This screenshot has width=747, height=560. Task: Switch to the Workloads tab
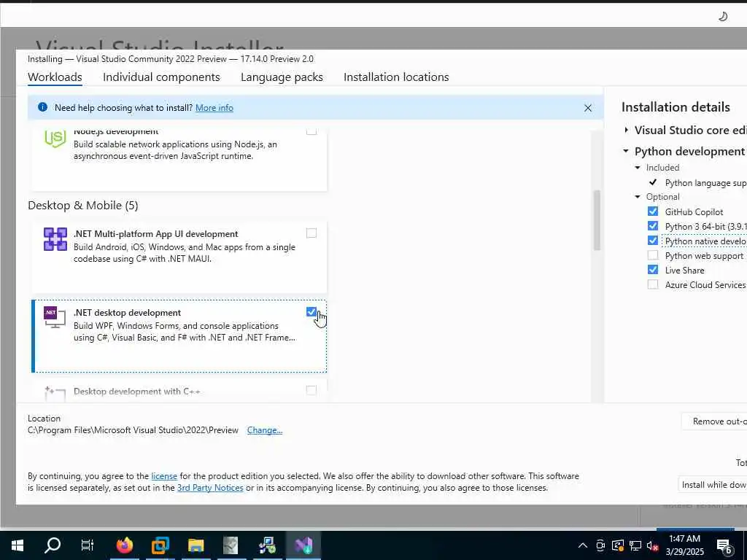(x=55, y=77)
